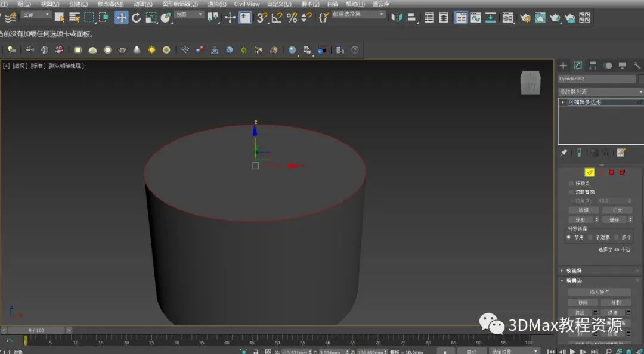This screenshot has width=644, height=354.
Task: Enable the 忽略背面 checkbox
Action: pyautogui.click(x=572, y=192)
